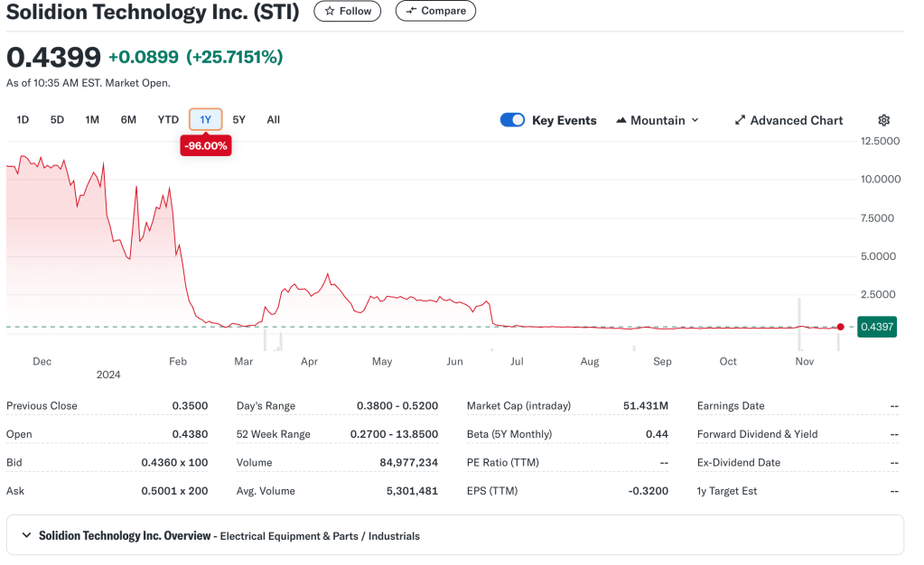
Task: Click the Compare button
Action: pyautogui.click(x=435, y=11)
